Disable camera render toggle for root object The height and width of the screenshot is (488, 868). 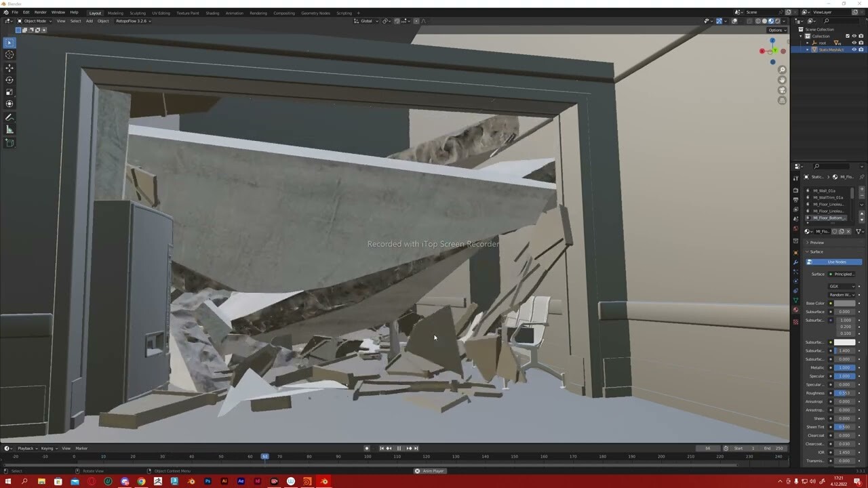(x=861, y=43)
